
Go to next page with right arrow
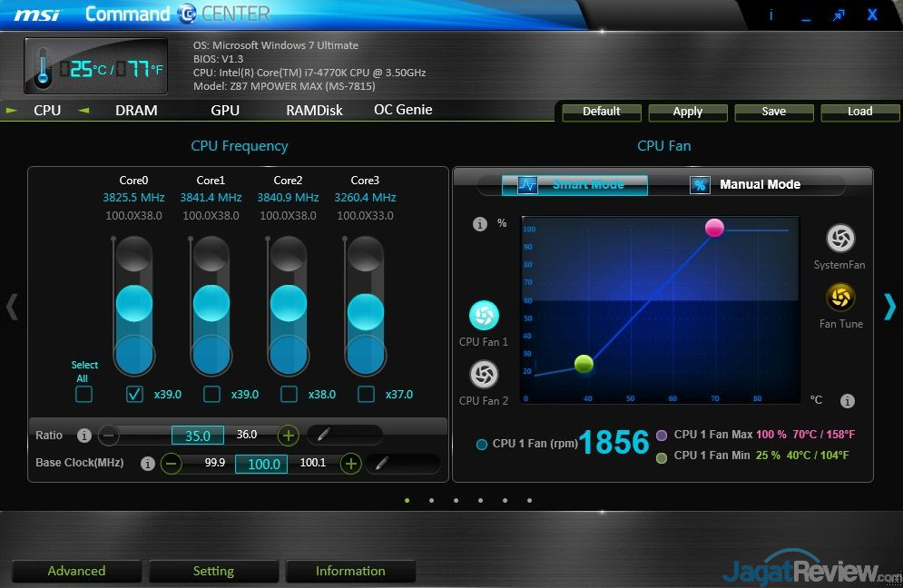click(889, 307)
